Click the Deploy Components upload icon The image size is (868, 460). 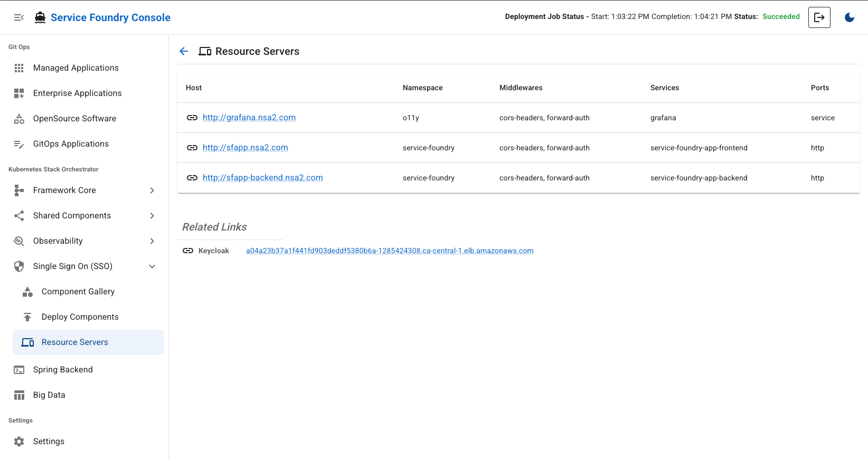27,317
